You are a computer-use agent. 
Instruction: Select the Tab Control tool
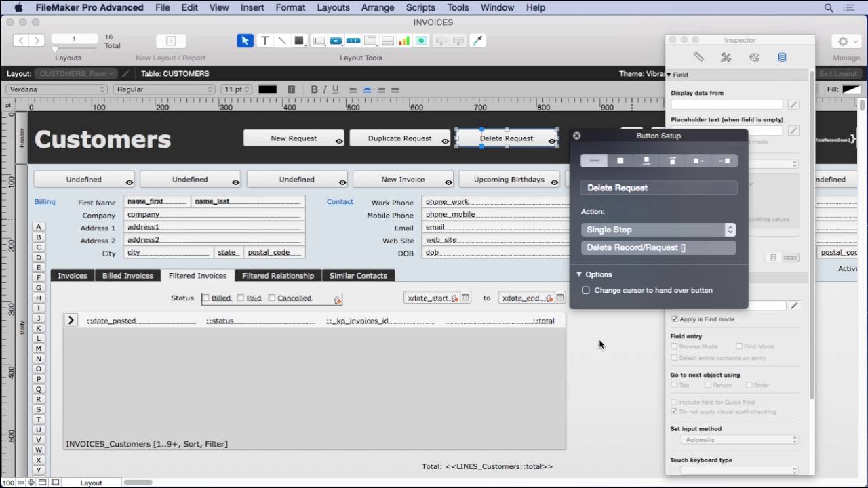click(x=370, y=41)
